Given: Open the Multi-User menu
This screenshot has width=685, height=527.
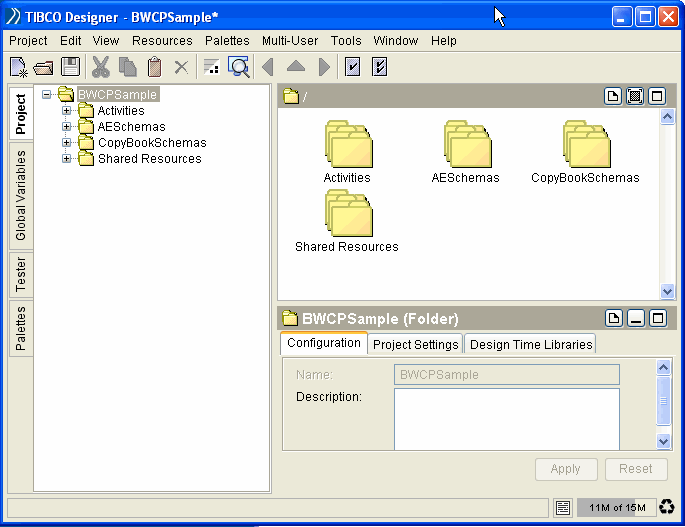Looking at the screenshot, I should point(290,41).
